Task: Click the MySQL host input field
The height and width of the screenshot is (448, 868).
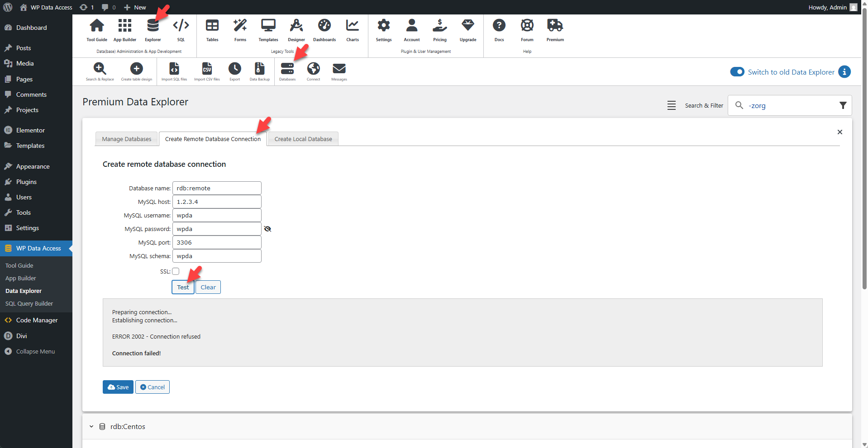Action: click(216, 201)
